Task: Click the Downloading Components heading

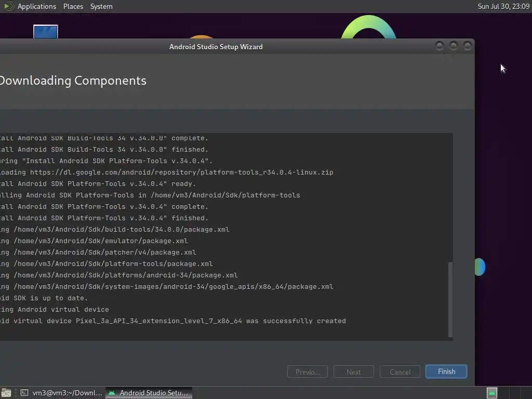Action: coord(73,81)
